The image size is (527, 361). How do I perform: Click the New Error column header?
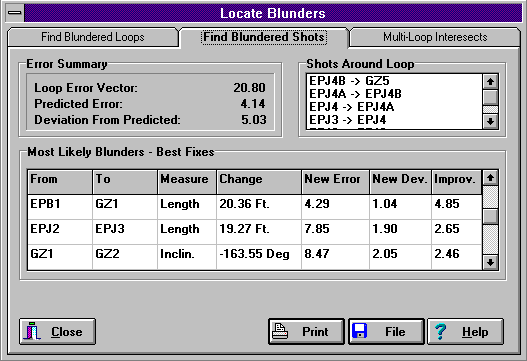click(x=335, y=182)
